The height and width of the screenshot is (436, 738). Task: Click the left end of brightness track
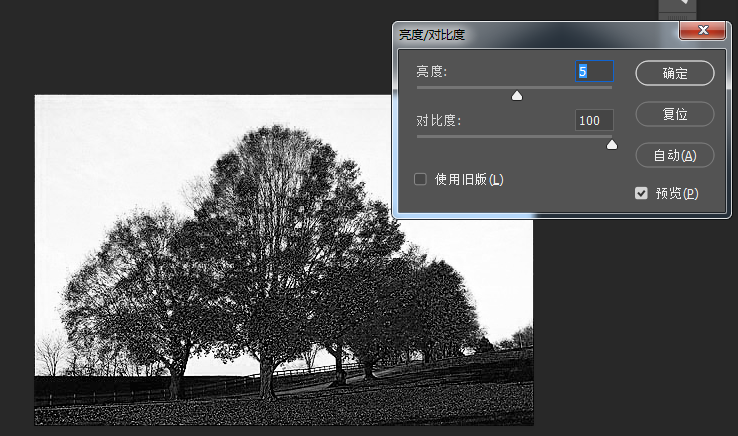[x=420, y=88]
